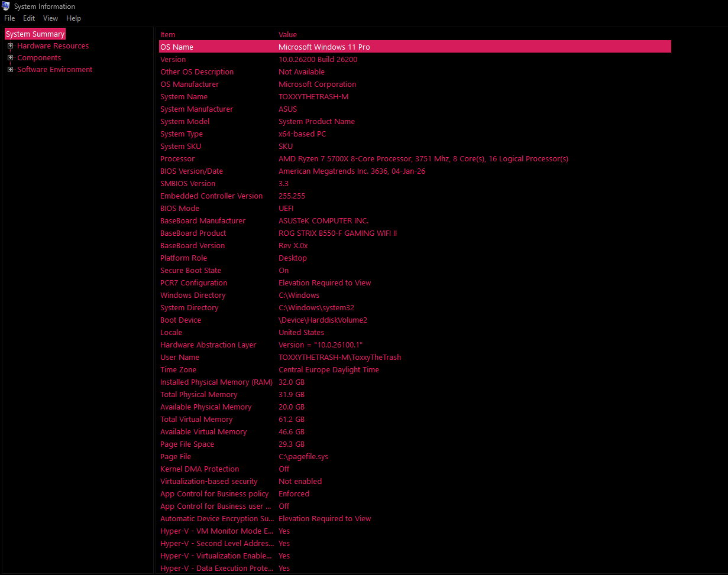Select the Total Physical Memory row
Viewport: 728px width, 575px height.
tap(415, 395)
